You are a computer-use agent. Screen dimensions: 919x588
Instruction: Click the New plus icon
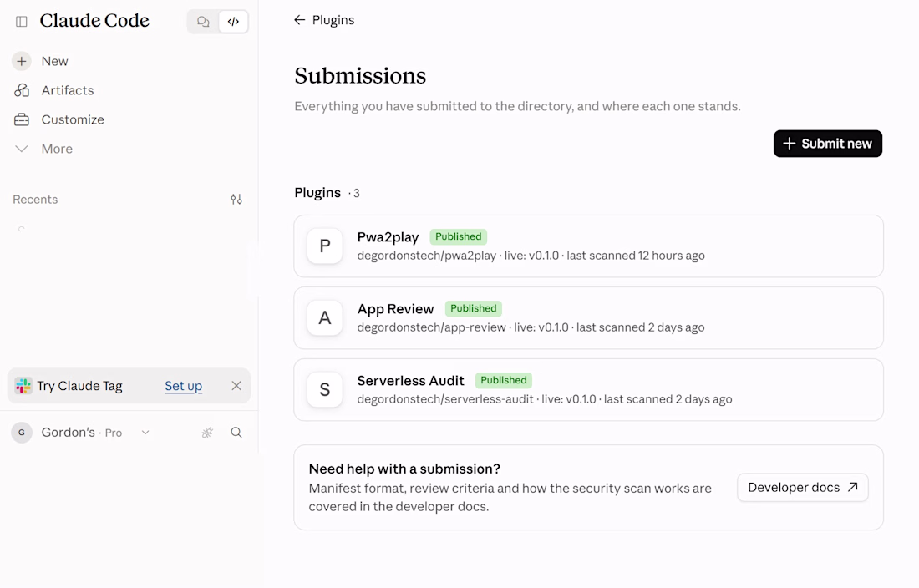pyautogui.click(x=22, y=61)
